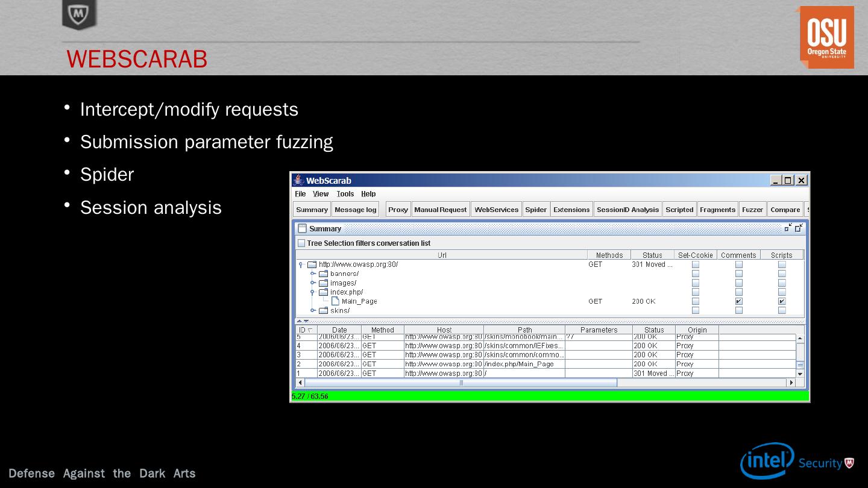Open the Spider tab
Screen dimensions: 868x488
(x=536, y=210)
